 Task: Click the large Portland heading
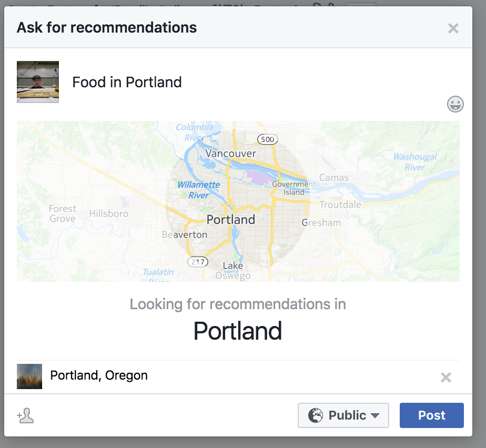pyautogui.click(x=238, y=331)
